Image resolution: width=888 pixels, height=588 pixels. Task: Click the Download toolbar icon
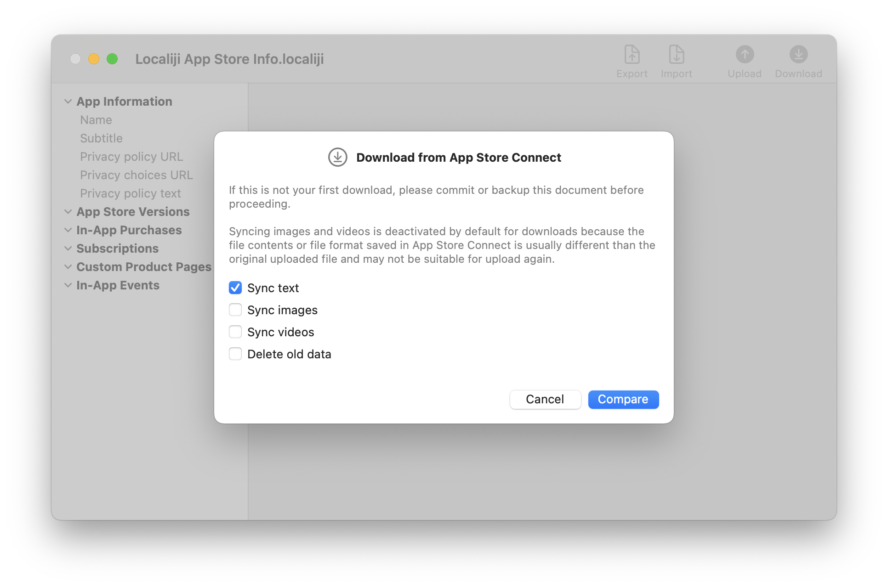[x=798, y=55]
